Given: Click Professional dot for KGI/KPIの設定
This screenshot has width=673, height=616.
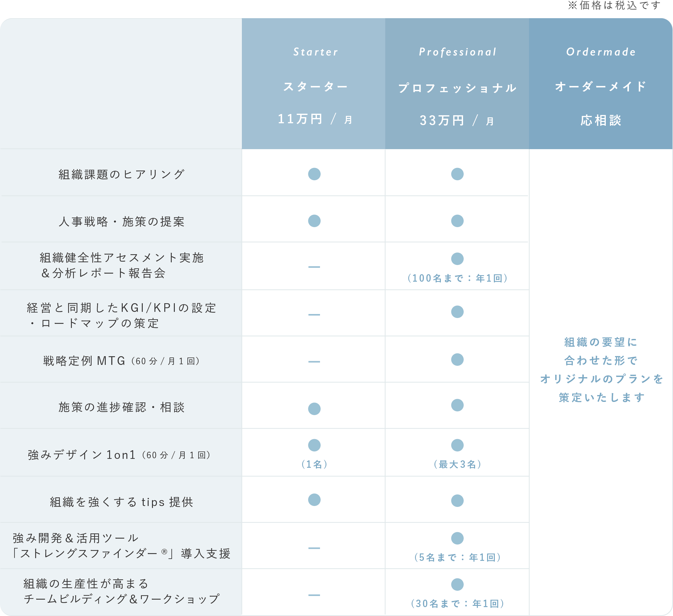Looking at the screenshot, I should point(457,312).
